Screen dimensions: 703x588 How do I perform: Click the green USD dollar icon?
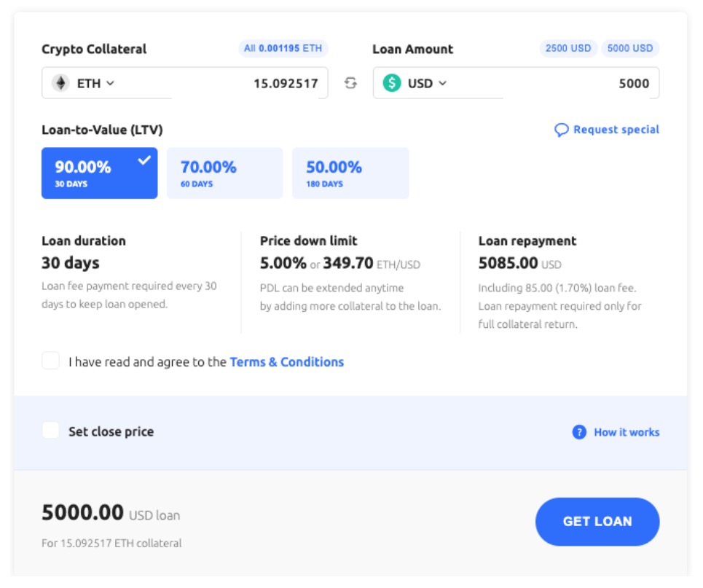tap(392, 83)
